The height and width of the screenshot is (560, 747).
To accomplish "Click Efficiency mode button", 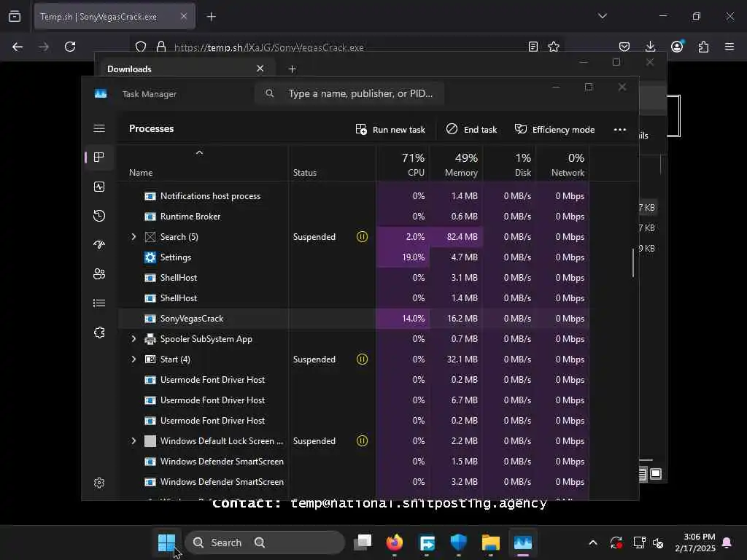I will click(554, 130).
